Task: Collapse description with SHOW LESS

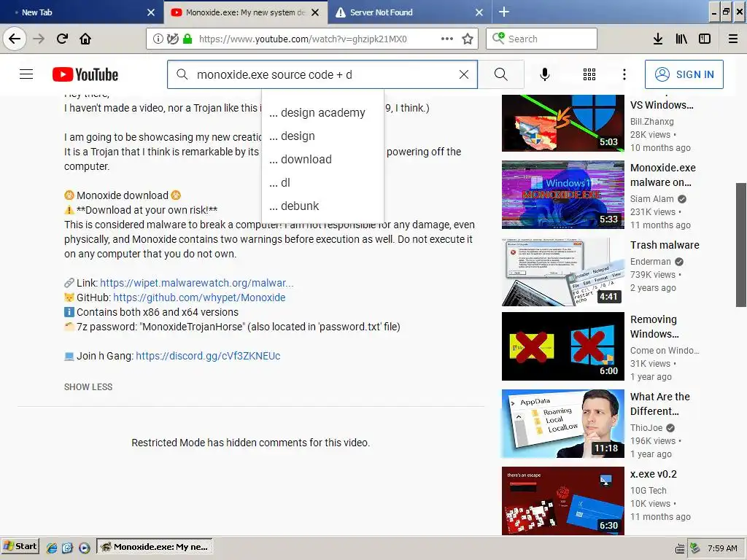Action: 88,386
